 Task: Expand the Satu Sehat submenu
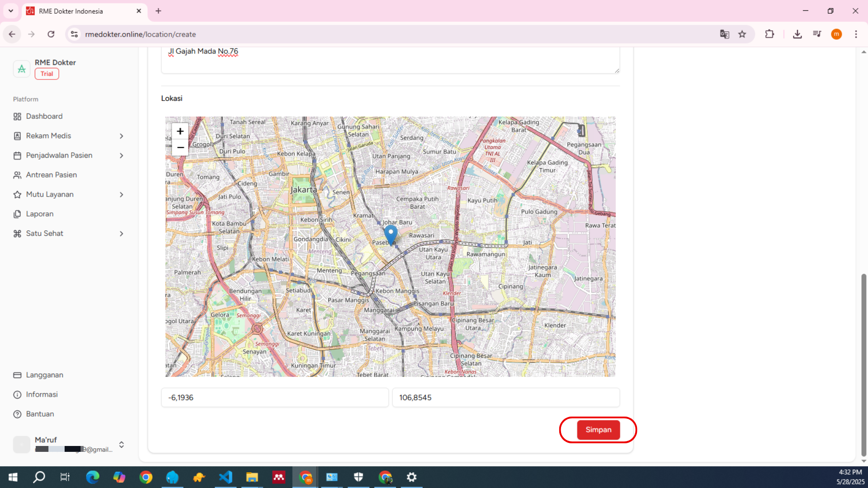(x=121, y=234)
